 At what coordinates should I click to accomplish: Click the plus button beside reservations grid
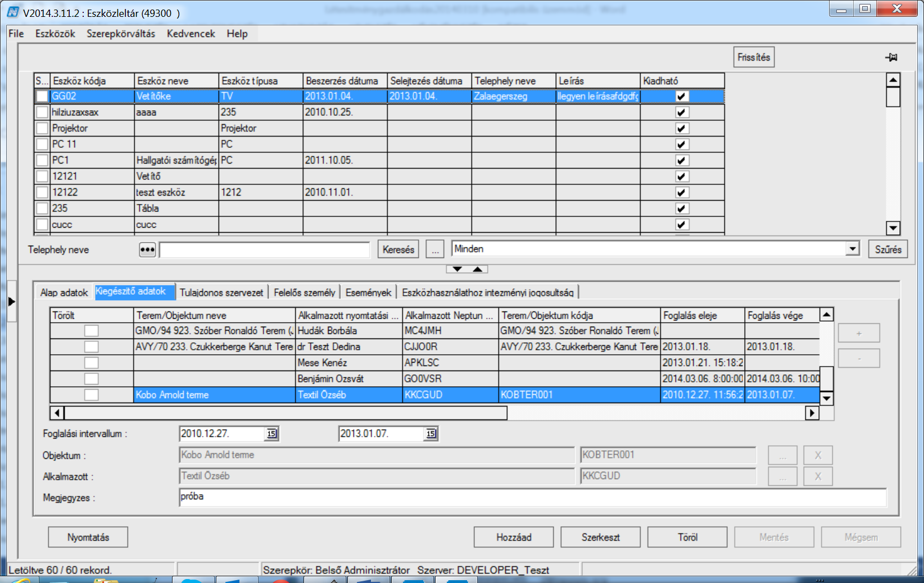click(859, 333)
